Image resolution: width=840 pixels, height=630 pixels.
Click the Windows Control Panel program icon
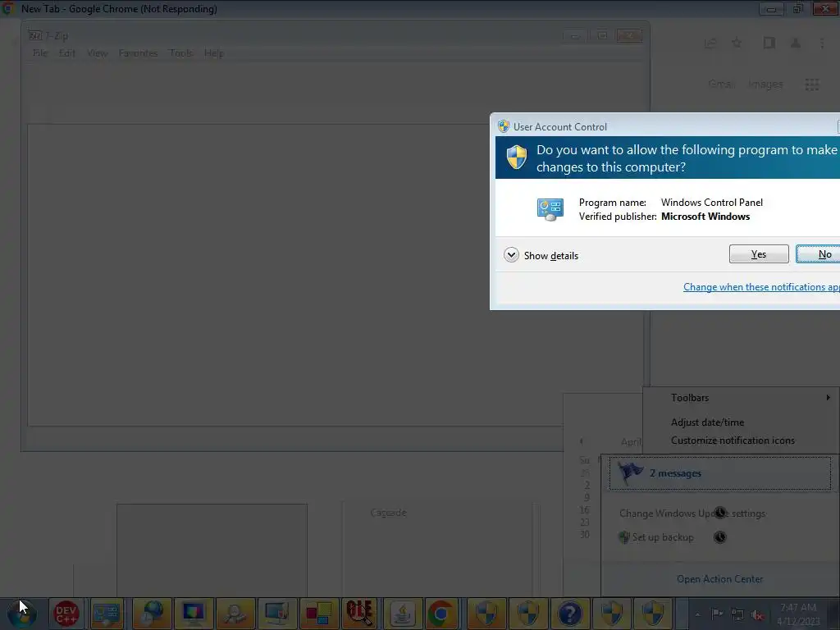click(x=550, y=209)
